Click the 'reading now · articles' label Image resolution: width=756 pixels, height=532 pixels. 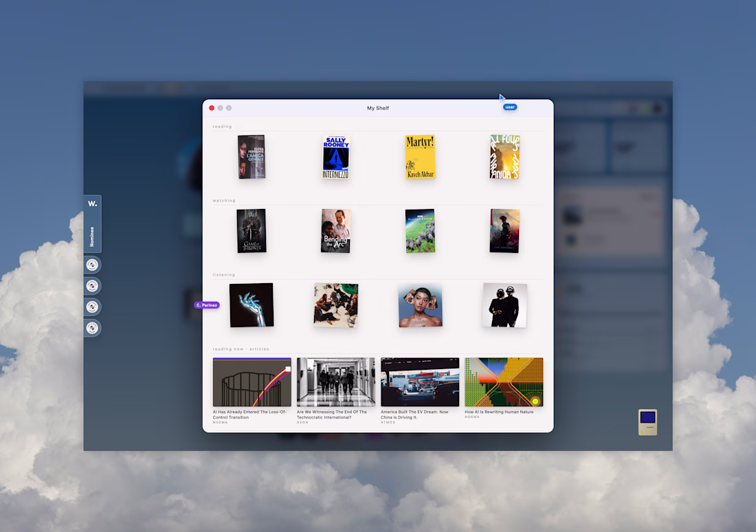click(241, 348)
